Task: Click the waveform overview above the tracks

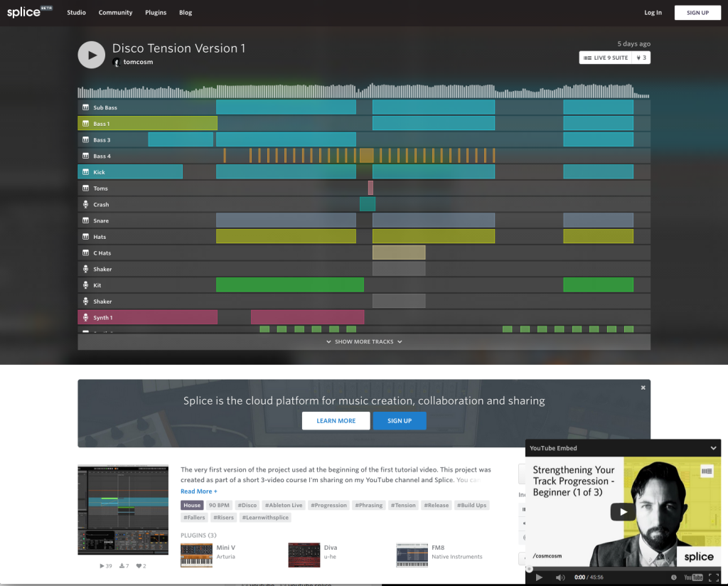Action: point(363,91)
